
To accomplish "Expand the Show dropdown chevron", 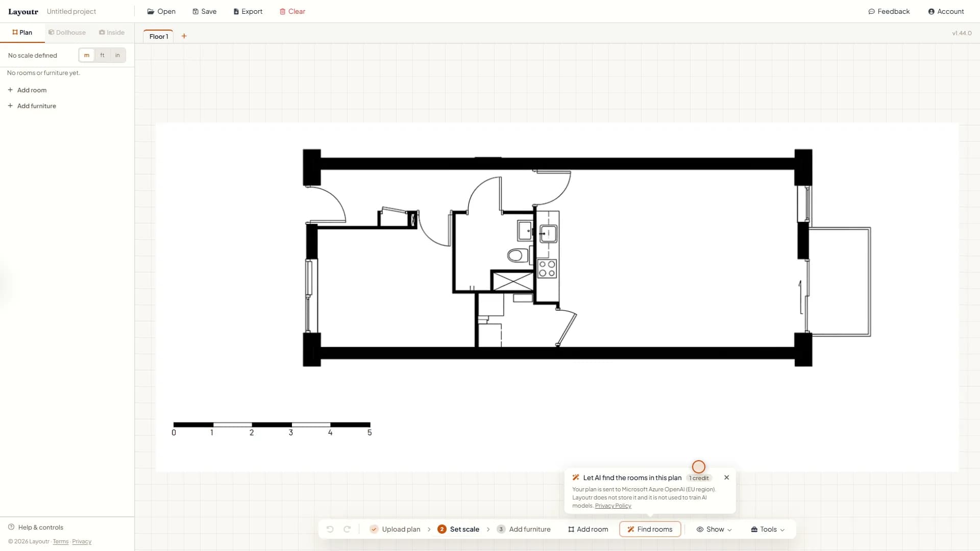I will (729, 530).
